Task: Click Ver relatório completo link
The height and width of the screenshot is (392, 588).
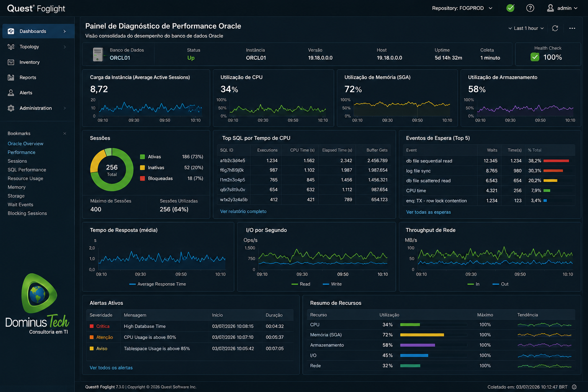Action: (243, 211)
